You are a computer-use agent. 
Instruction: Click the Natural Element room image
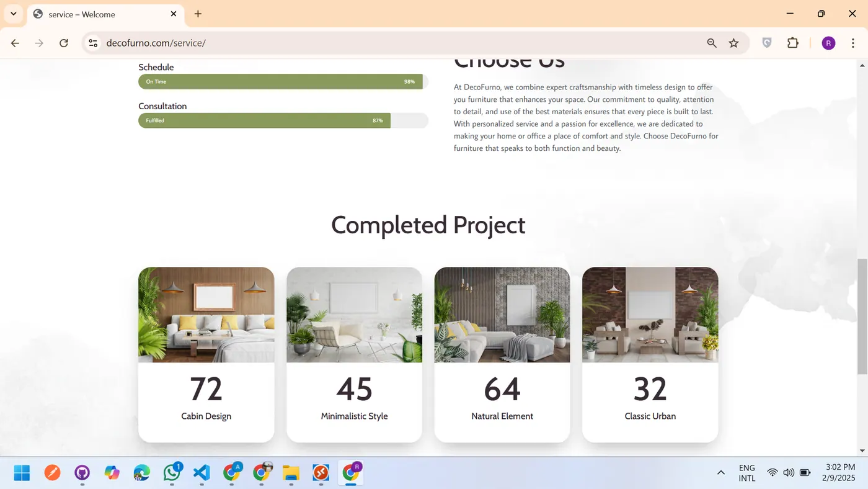pyautogui.click(x=502, y=315)
